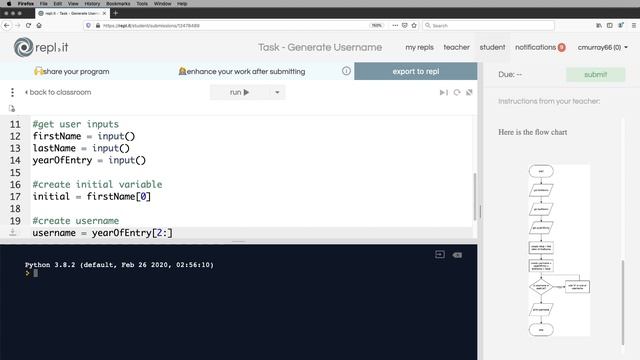Image resolution: width=640 pixels, height=360 pixels.
Task: Toggle Firefox sidebar icon
Action: [x=609, y=25]
